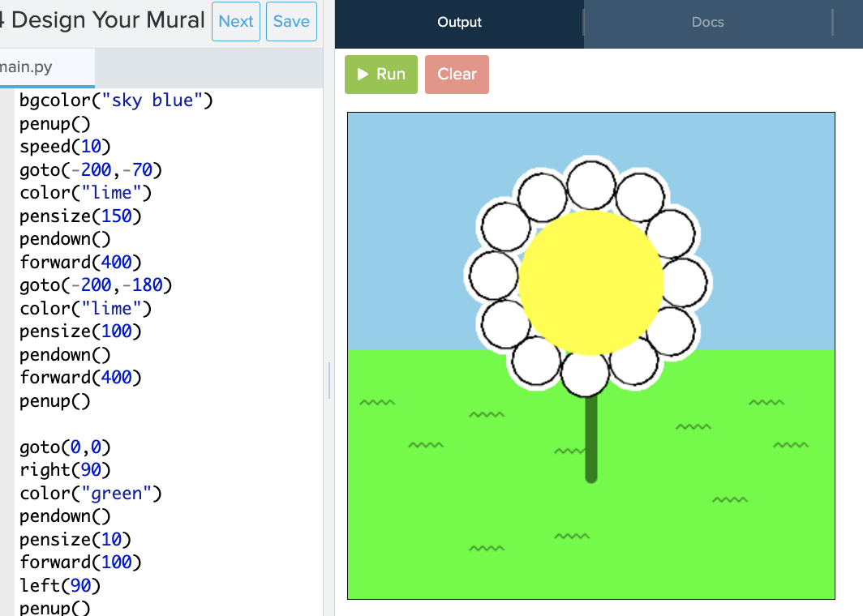Click the pensize(150) code line
The image size is (863, 616).
click(80, 216)
